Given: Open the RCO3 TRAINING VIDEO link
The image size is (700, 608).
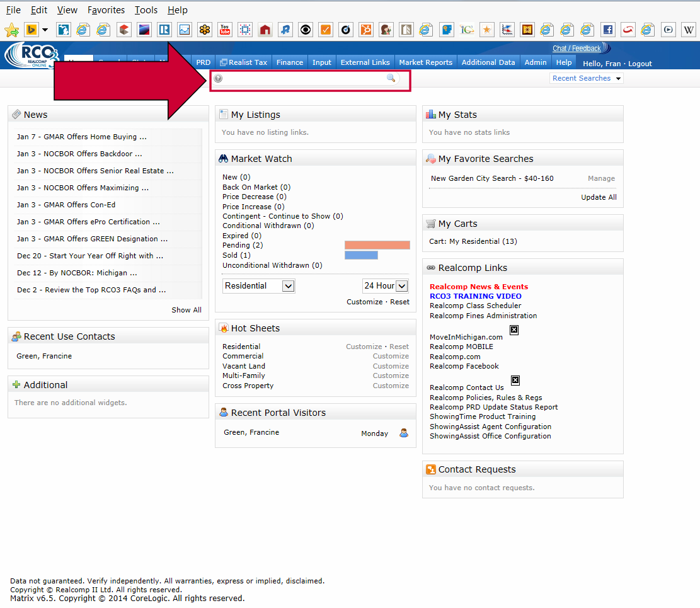Looking at the screenshot, I should coord(476,296).
